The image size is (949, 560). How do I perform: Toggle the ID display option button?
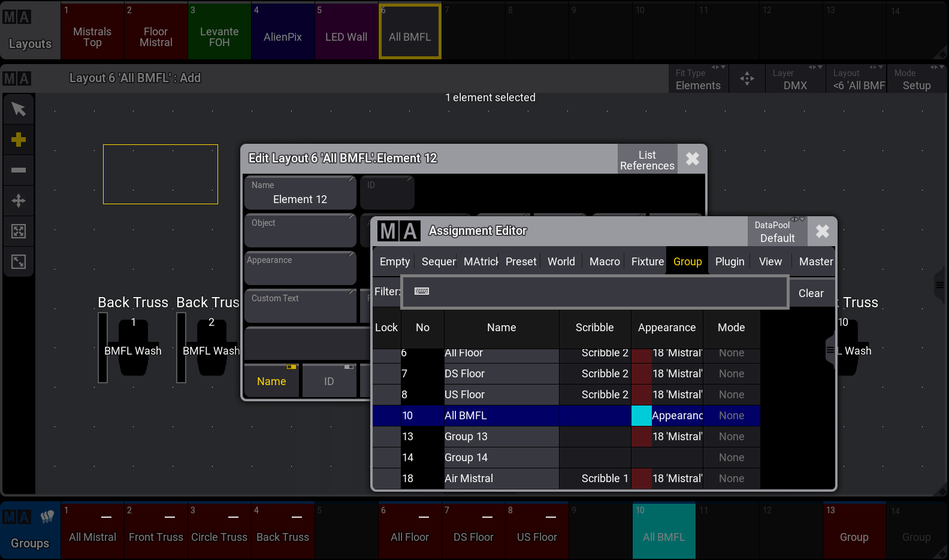(x=329, y=381)
